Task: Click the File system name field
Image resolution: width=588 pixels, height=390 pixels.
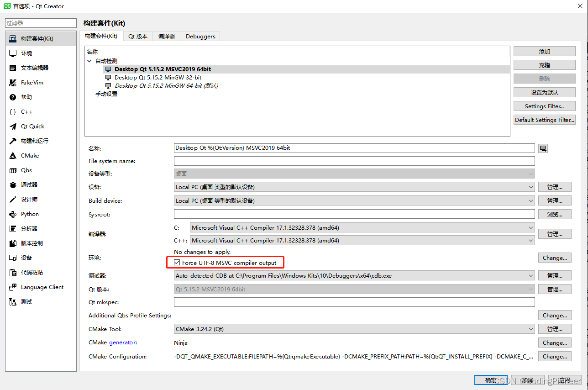Action: [354, 161]
